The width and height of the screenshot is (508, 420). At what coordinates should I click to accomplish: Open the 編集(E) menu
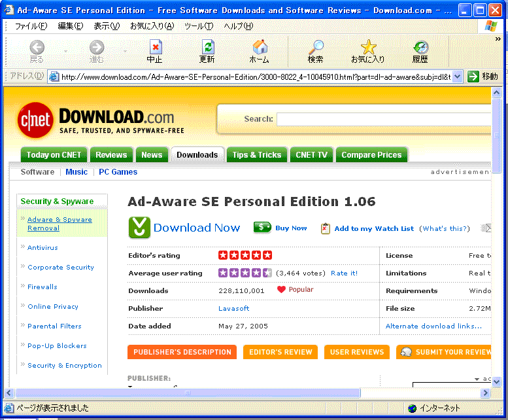(x=71, y=26)
